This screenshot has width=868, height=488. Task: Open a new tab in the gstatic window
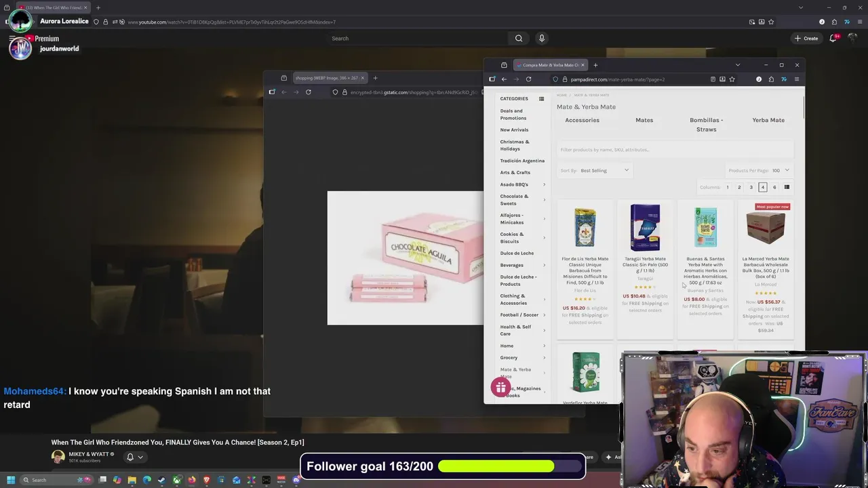(x=375, y=78)
